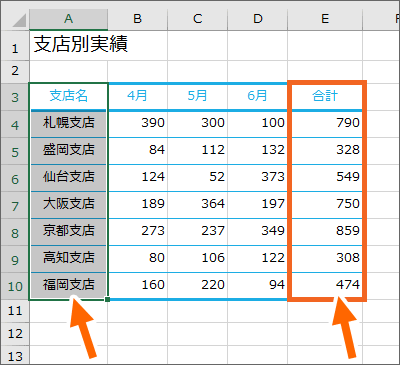Image resolution: width=400 pixels, height=365 pixels.
Task: Click cell with value 80
Action: coord(138,259)
